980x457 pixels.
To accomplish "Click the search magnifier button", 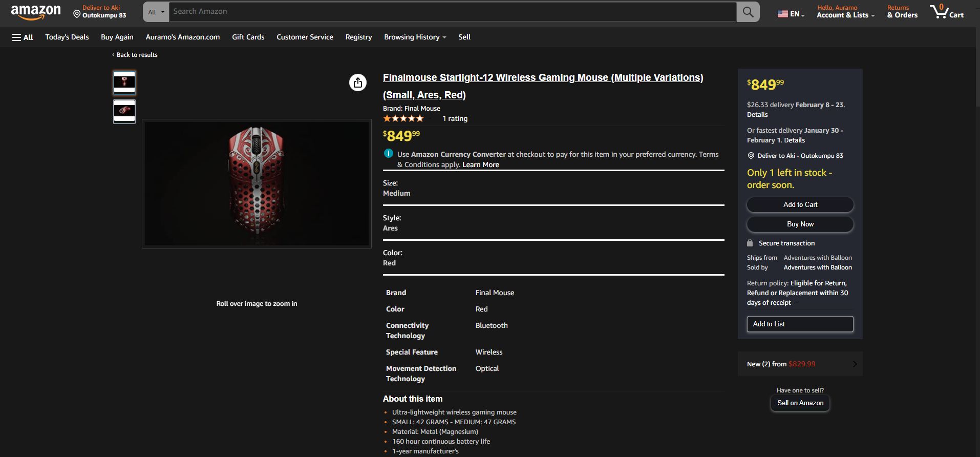I will [x=748, y=12].
